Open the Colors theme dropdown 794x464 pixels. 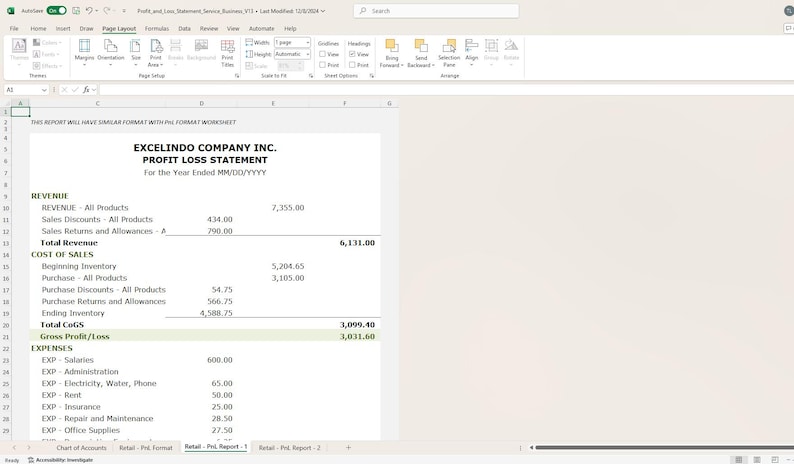[x=47, y=43]
